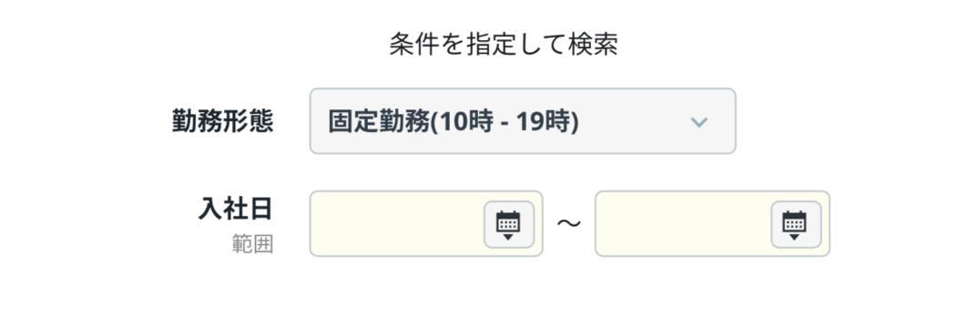The height and width of the screenshot is (328, 980).
Task: Click the 勤務形態 field label
Action: tap(222, 121)
